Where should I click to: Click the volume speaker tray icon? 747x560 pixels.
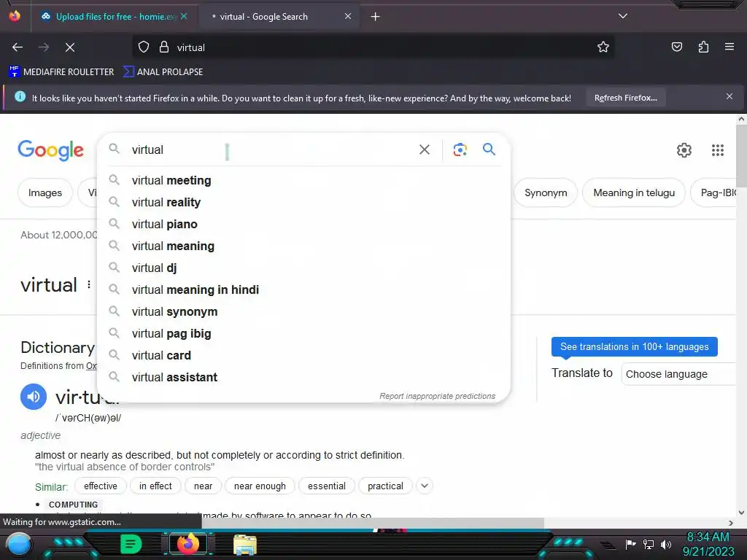tap(665, 544)
